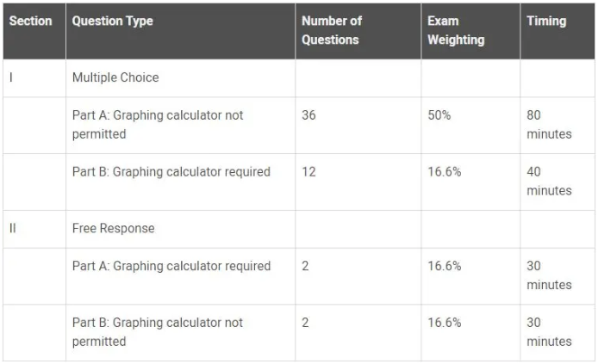This screenshot has height=364, width=598.
Task: Select Section I roman numeral cell
Action: click(11, 77)
